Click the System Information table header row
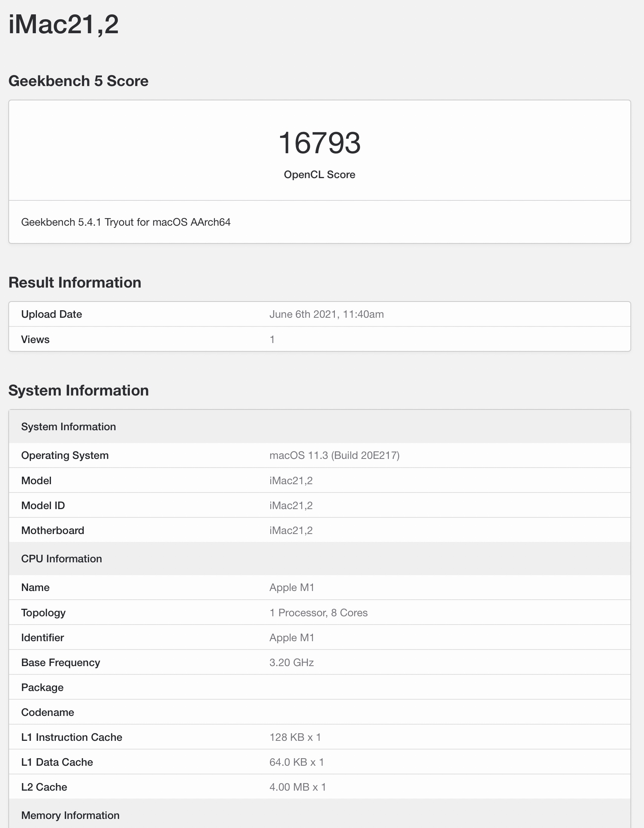The image size is (644, 828). 319,426
